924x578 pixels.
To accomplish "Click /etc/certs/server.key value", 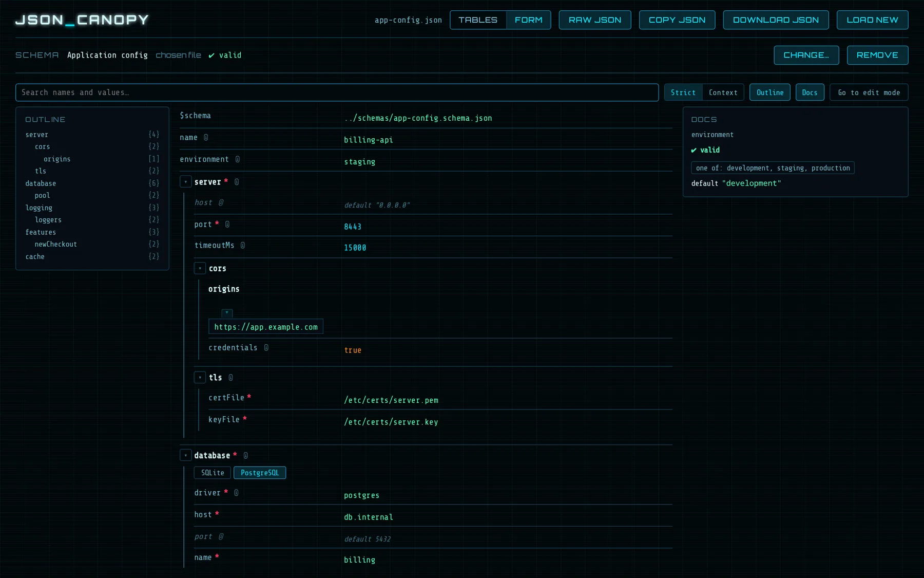I will tap(391, 422).
